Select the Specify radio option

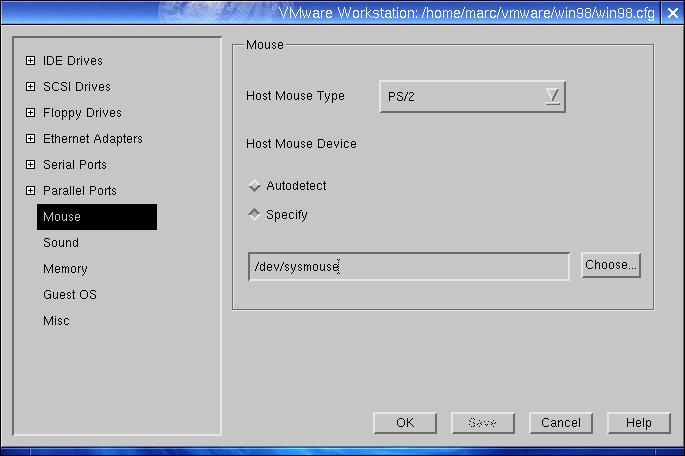tap(255, 215)
